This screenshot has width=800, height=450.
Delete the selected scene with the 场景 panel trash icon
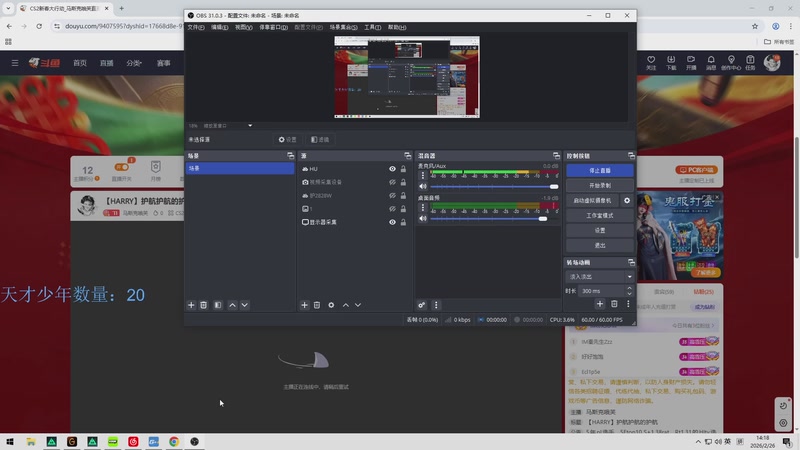click(x=204, y=305)
